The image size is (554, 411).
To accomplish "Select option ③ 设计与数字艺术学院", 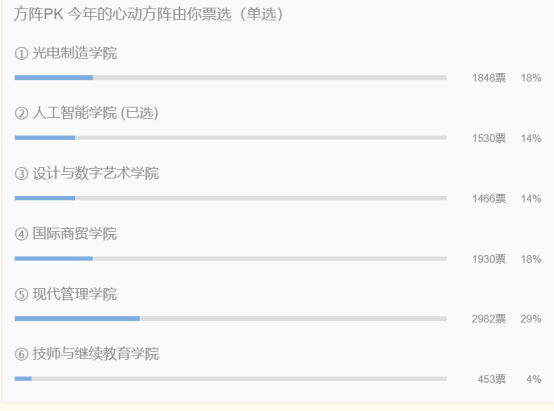I will [x=87, y=174].
